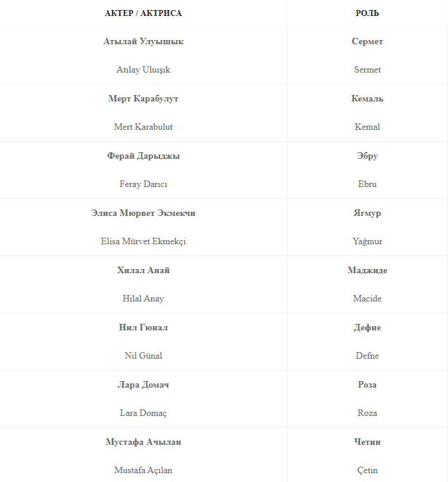Click actress name Лара Домач
The height and width of the screenshot is (482, 448).
coord(143,385)
